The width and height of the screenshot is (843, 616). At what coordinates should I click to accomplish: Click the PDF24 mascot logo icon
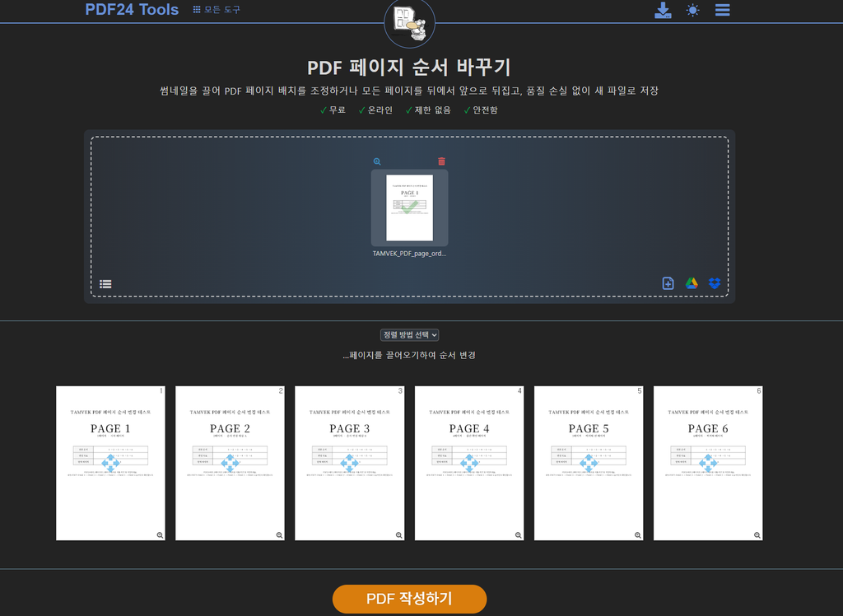click(x=410, y=22)
